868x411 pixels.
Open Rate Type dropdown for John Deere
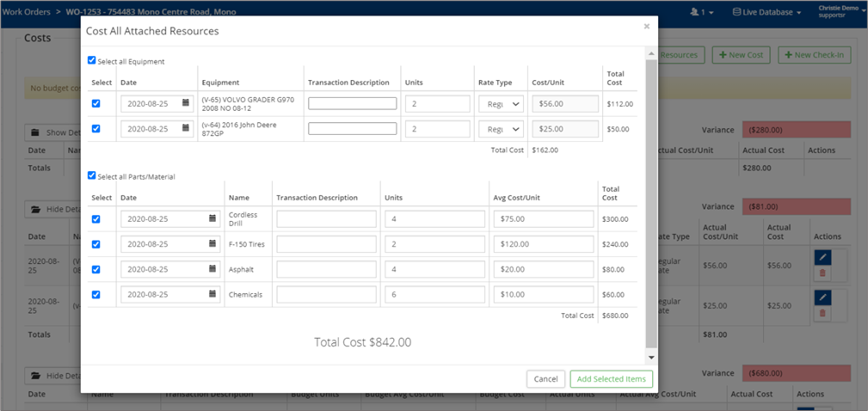(500, 129)
